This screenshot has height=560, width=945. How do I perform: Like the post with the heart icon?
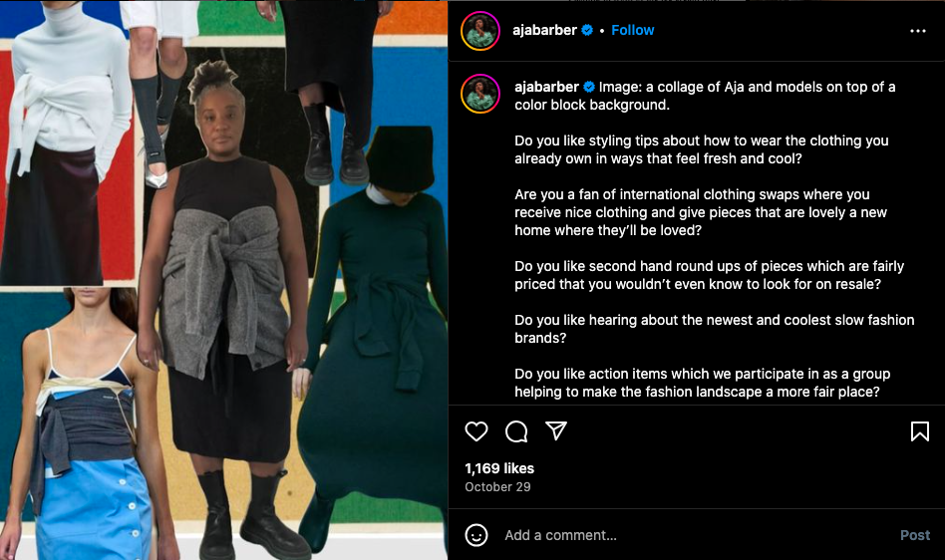[x=476, y=431]
